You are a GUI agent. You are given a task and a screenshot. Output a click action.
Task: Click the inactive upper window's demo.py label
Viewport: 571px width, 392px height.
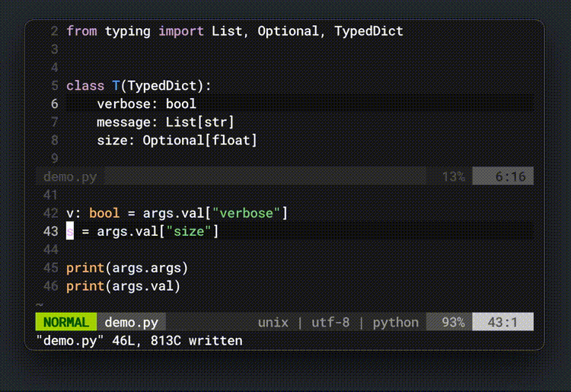(x=70, y=177)
